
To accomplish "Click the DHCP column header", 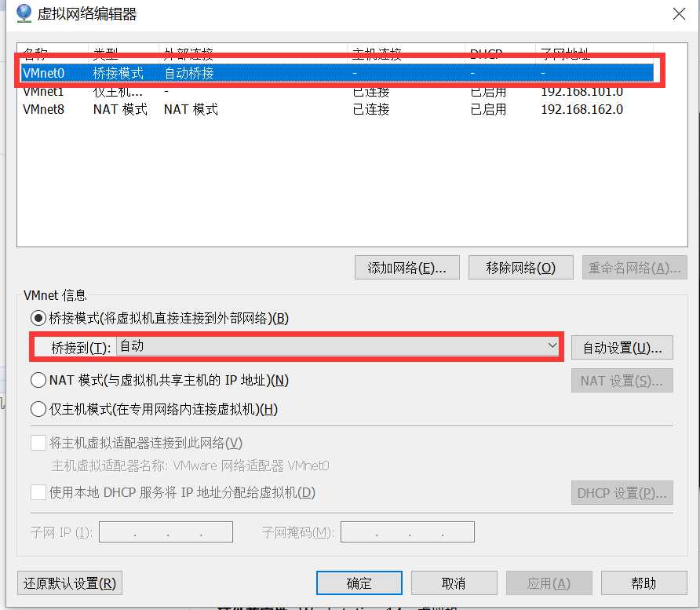I will point(500,53).
